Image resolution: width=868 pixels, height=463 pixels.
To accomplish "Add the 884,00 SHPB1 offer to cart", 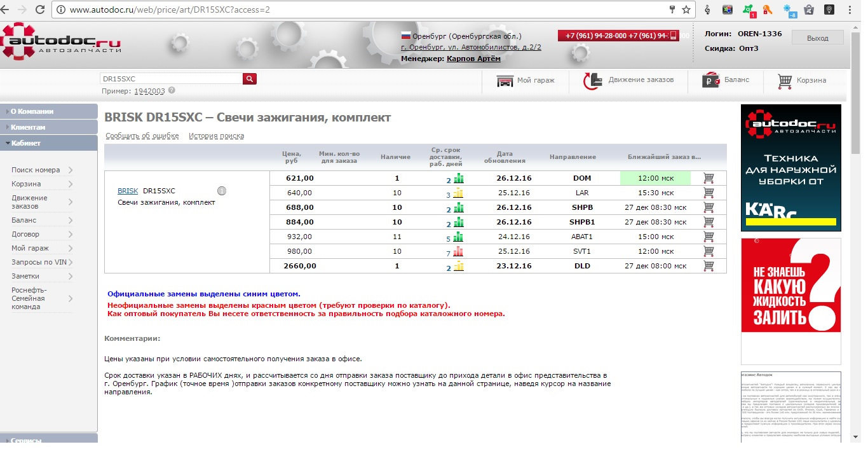I will coord(709,222).
